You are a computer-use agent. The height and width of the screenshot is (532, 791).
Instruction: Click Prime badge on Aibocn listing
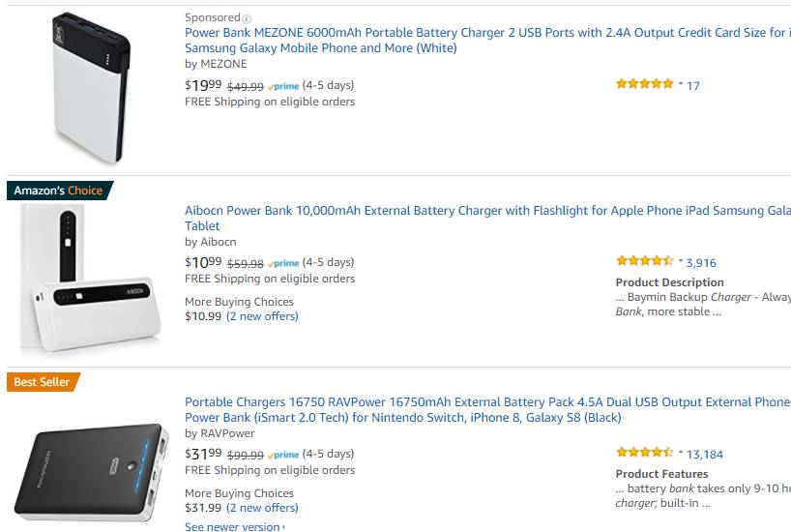[283, 263]
